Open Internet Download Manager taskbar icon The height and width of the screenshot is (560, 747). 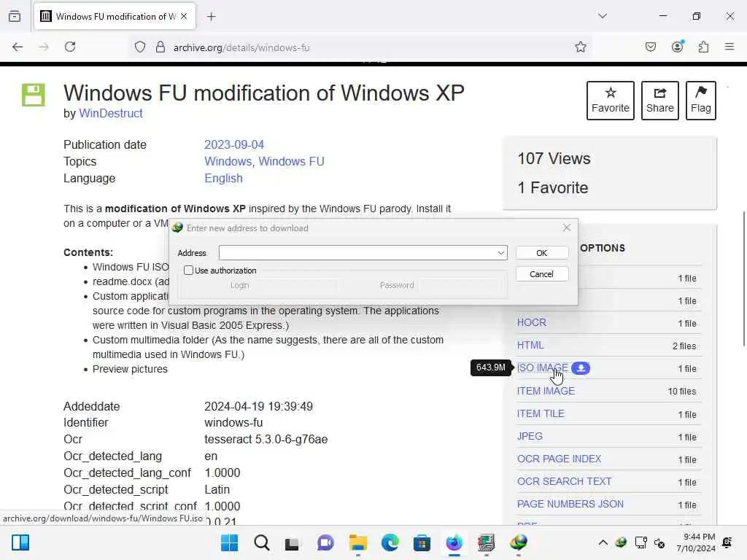519,542
